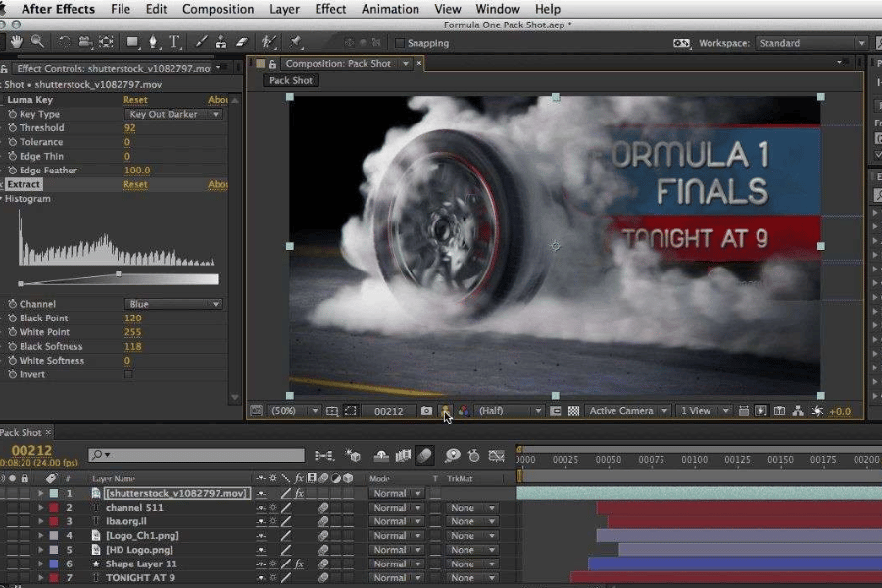Select the Hand tool
This screenshot has width=882, height=588.
(17, 42)
